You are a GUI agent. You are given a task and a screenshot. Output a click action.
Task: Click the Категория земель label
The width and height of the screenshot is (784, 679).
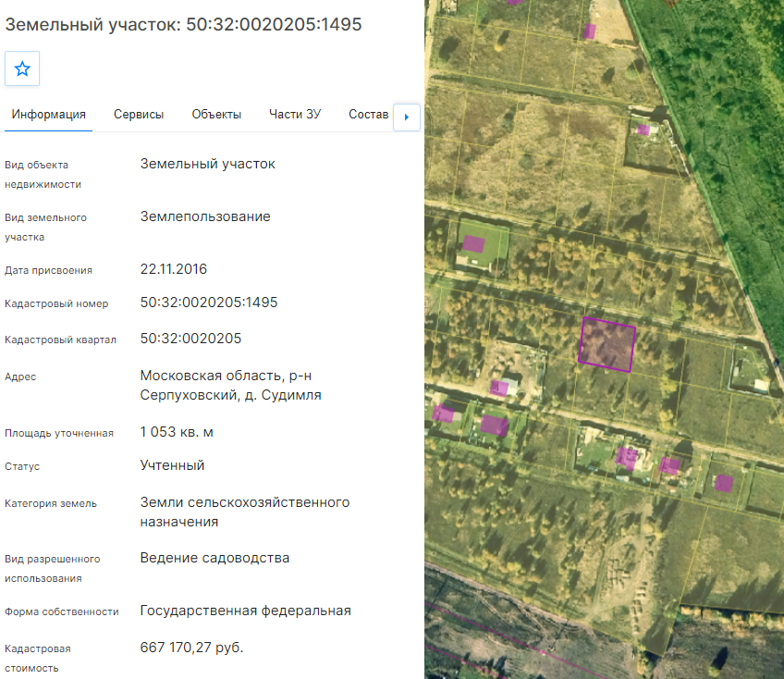point(51,503)
